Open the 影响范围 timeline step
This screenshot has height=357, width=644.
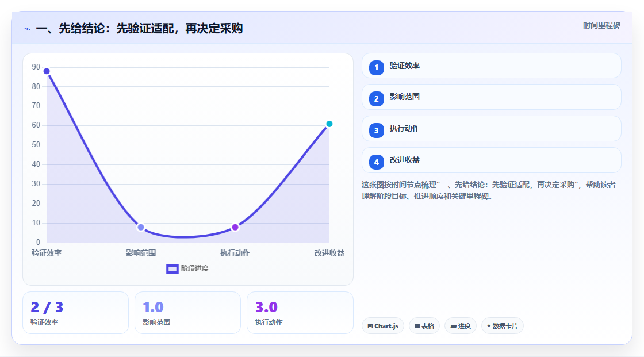coord(491,97)
